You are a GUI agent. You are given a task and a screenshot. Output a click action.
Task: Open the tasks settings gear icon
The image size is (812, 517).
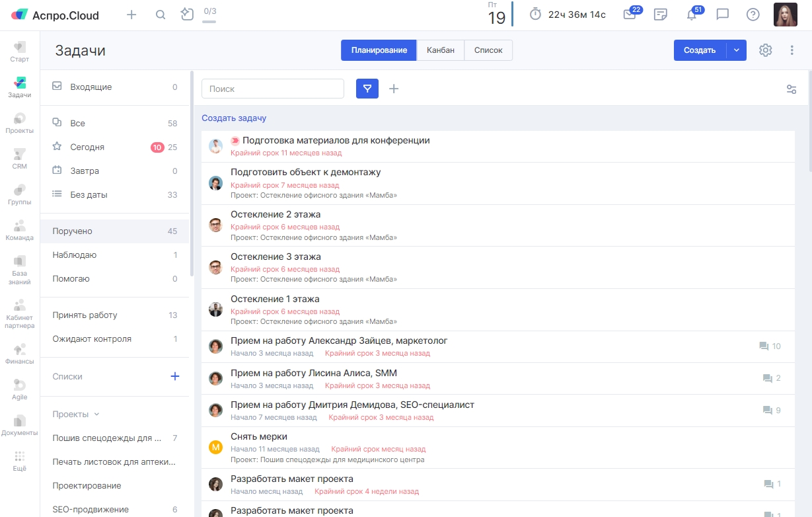tap(766, 50)
